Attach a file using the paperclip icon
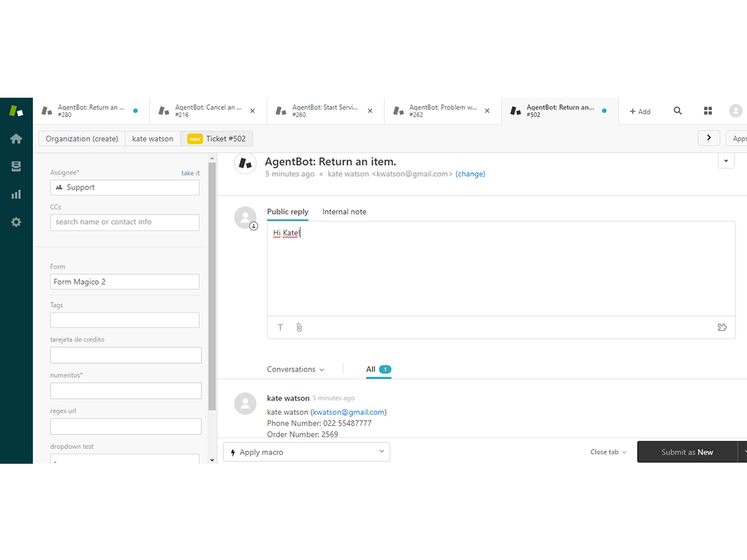Viewport: 747px width, 560px height. (x=299, y=327)
